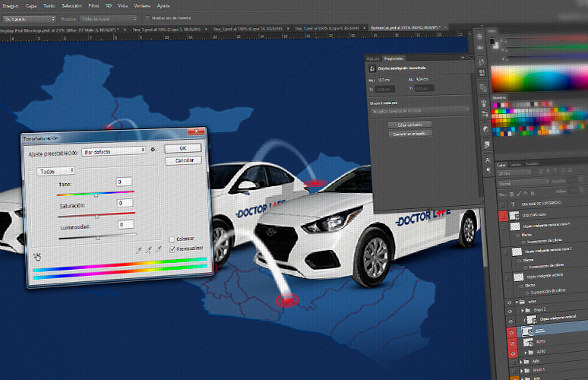Enable the 'Mostrar aro de muestra' checkbox
The height and width of the screenshot is (380, 588).
click(x=147, y=18)
